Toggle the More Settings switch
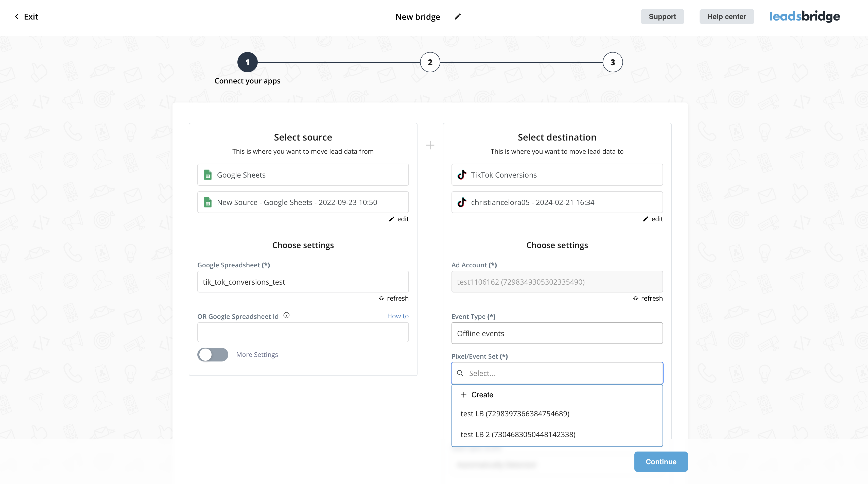Image resolution: width=868 pixels, height=484 pixels. (x=213, y=355)
